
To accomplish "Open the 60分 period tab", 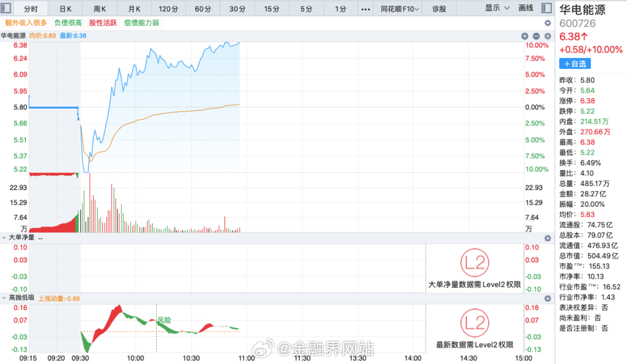I will (203, 9).
